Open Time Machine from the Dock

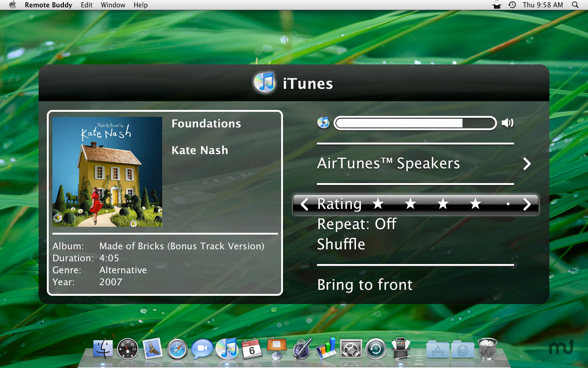(376, 349)
